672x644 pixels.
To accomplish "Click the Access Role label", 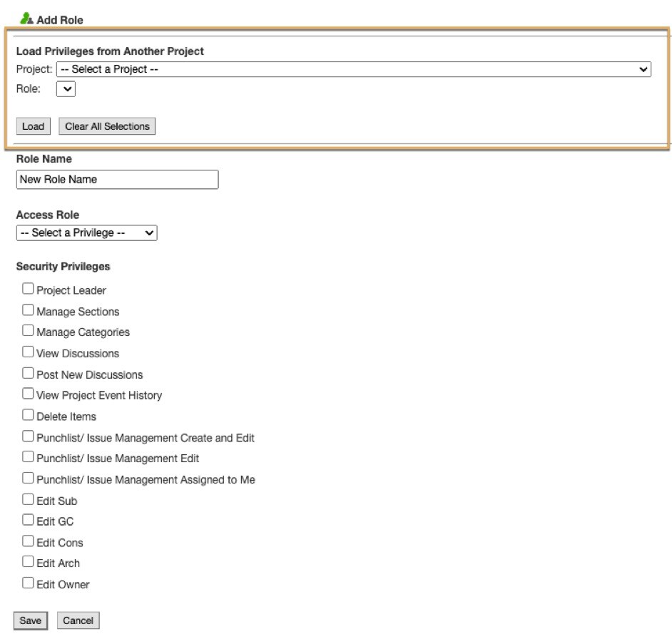I will 48,215.
